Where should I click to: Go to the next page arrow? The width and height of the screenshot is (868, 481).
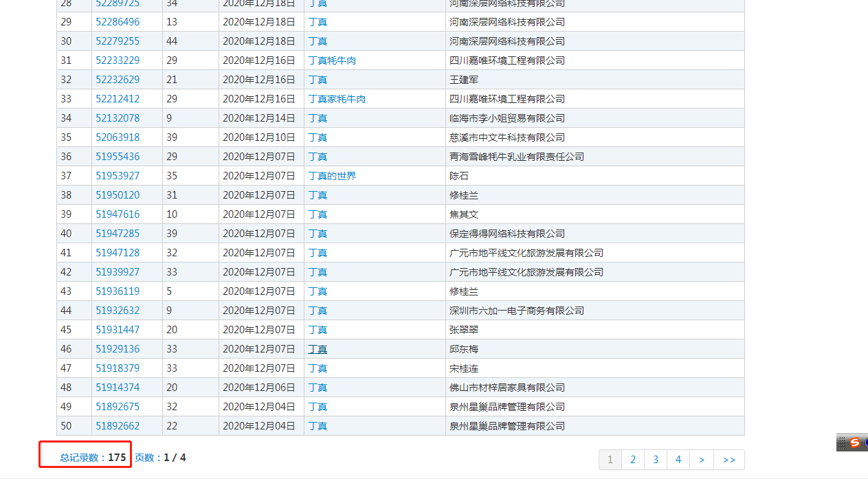click(x=701, y=460)
